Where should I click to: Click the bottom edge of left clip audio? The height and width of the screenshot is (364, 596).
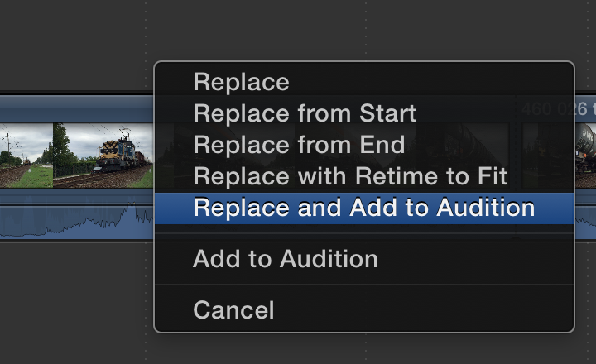[76, 239]
